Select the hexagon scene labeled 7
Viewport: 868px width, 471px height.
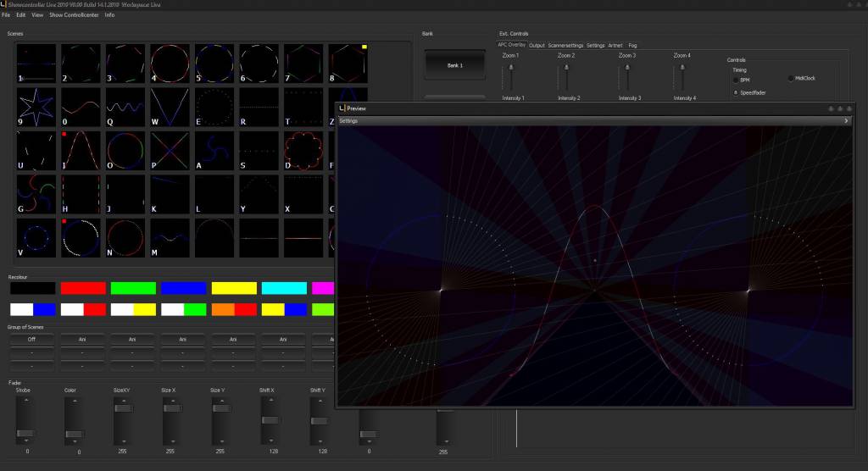[x=303, y=63]
